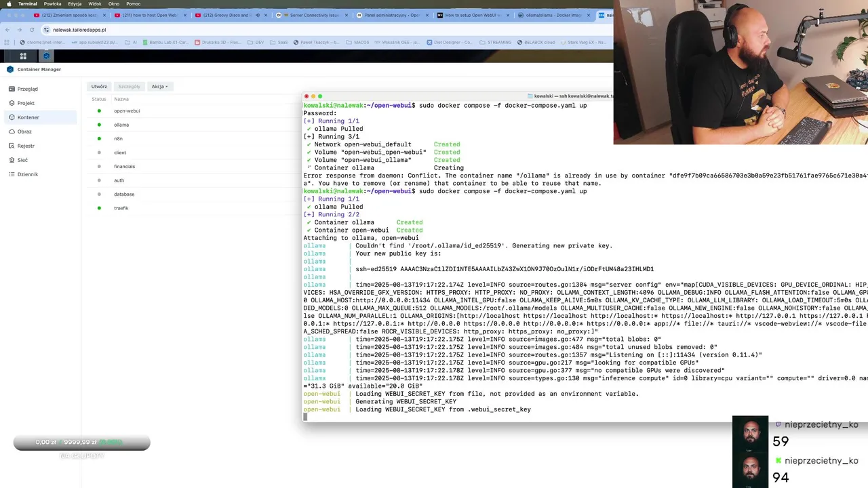Expand the Akcja dropdown
This screenshot has height=488, width=868.
point(159,86)
